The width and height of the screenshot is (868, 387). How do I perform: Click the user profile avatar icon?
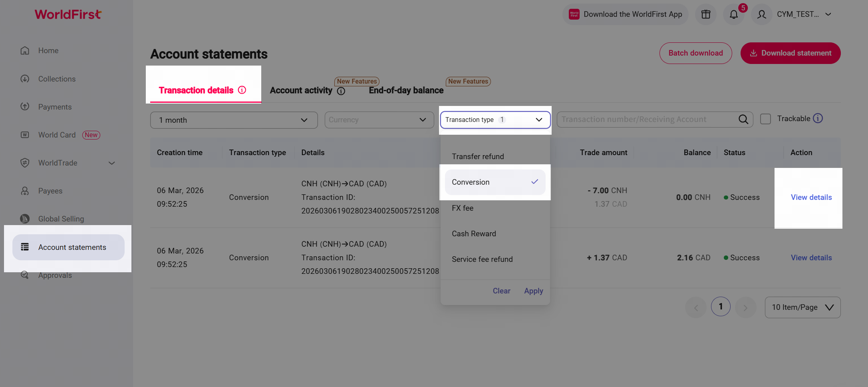tap(762, 14)
